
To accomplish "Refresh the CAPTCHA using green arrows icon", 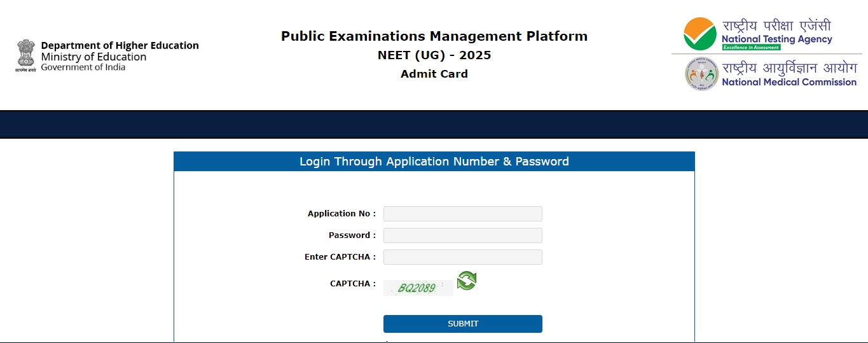I will click(x=467, y=281).
